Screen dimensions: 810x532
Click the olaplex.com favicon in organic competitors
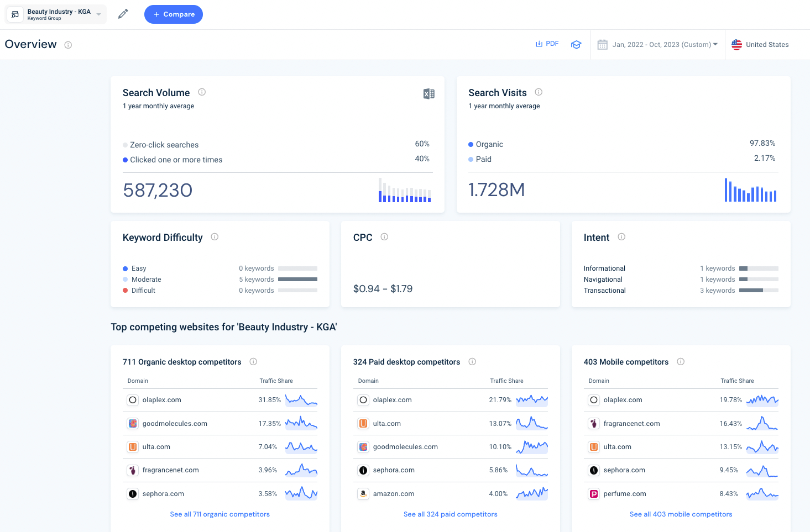133,400
